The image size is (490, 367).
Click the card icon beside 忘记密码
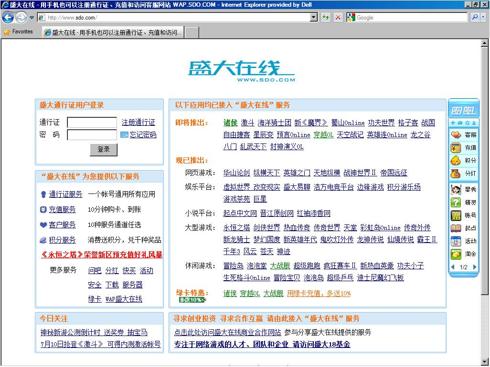(124, 135)
